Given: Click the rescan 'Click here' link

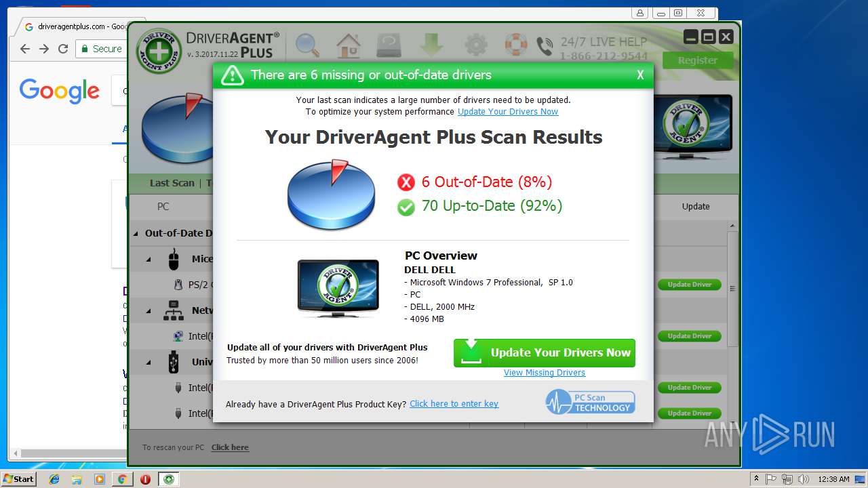Looking at the screenshot, I should click(x=230, y=447).
